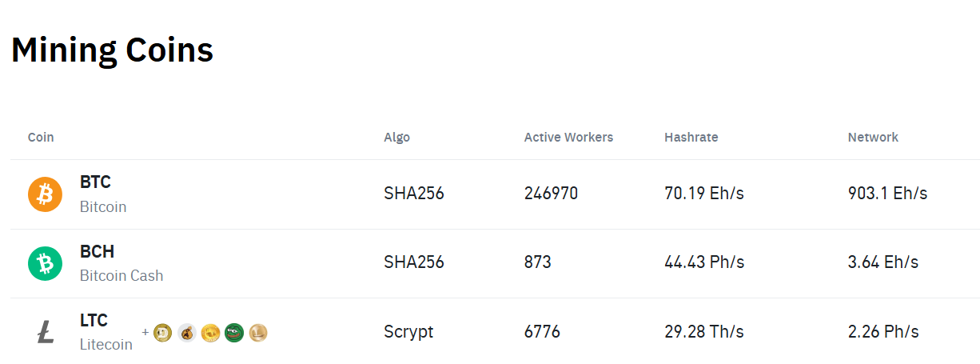Click the SHA256 algo in the BTC row
The width and height of the screenshot is (980, 364).
(x=414, y=194)
